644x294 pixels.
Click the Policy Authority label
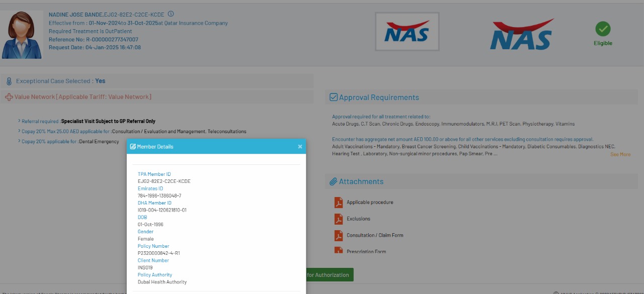coord(155,275)
